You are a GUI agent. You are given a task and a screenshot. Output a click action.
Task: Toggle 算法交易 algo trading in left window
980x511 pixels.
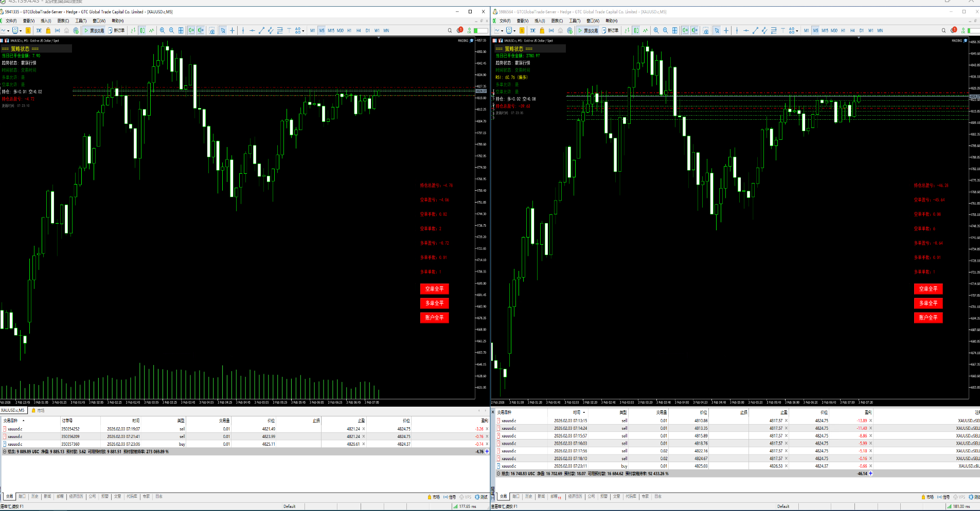coord(94,30)
